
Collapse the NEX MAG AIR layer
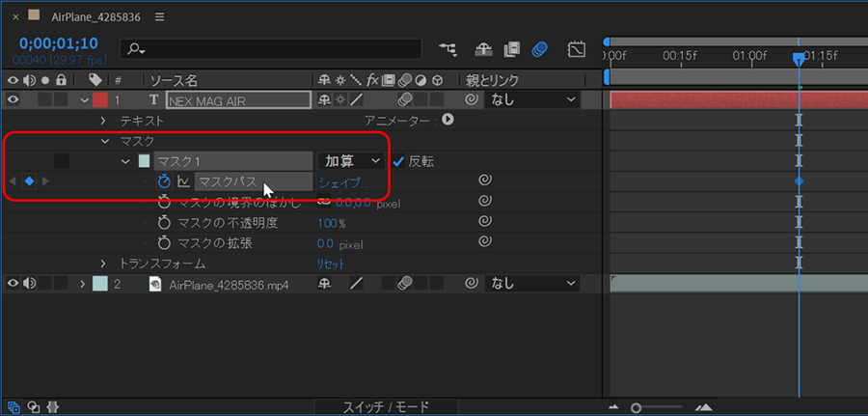(x=85, y=100)
